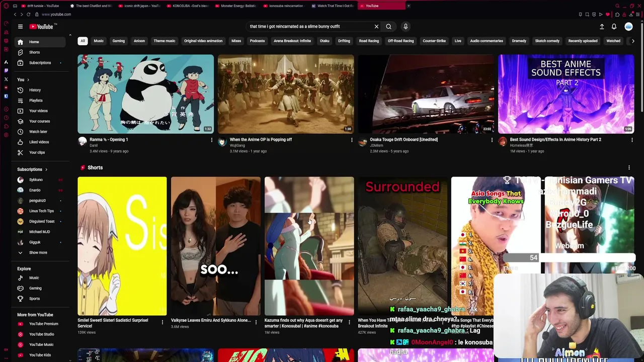
Task: Switch to the 'Watch That Time I Got' tab
Action: [333, 6]
